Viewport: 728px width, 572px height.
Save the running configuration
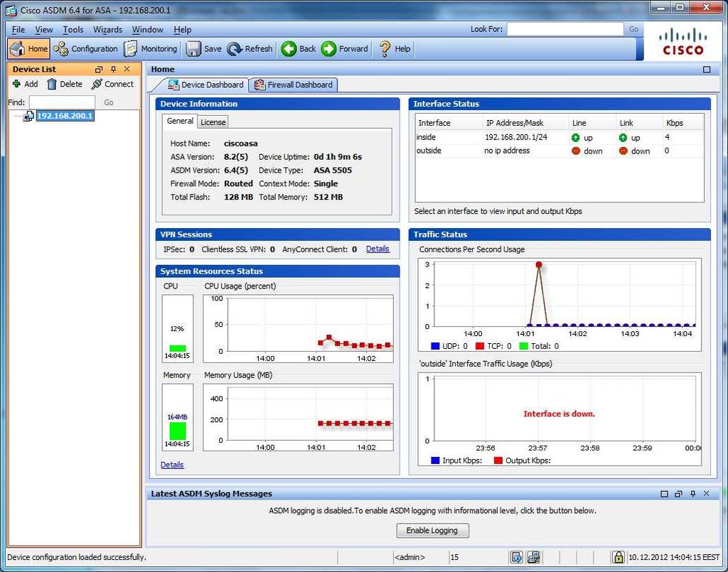coord(204,49)
